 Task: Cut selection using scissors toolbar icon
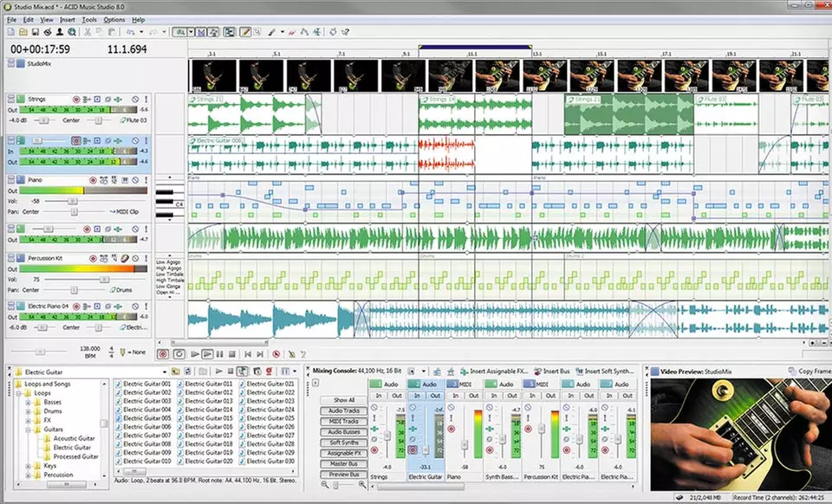pyautogui.click(x=88, y=32)
